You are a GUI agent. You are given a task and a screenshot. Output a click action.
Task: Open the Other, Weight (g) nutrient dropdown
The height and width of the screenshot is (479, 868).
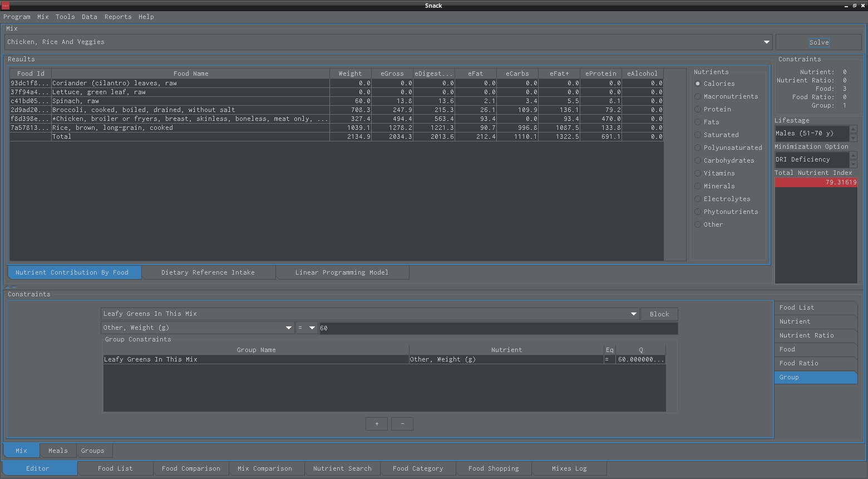[288, 328]
